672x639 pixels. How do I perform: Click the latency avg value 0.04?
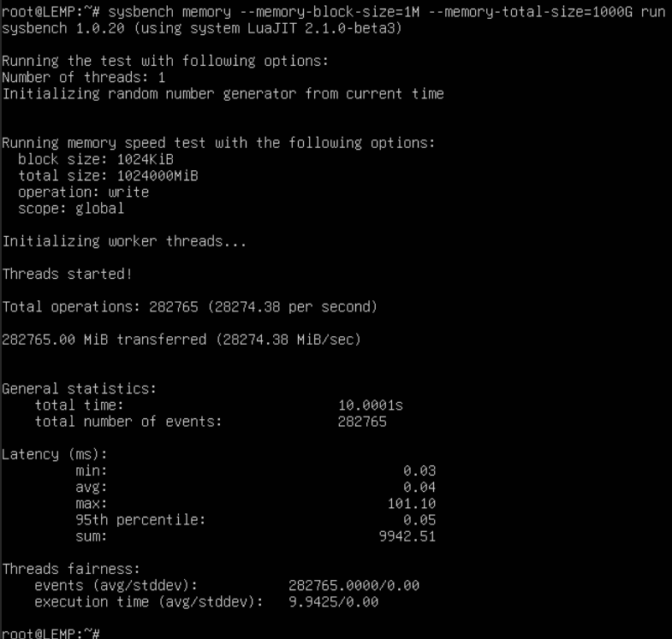(x=419, y=488)
